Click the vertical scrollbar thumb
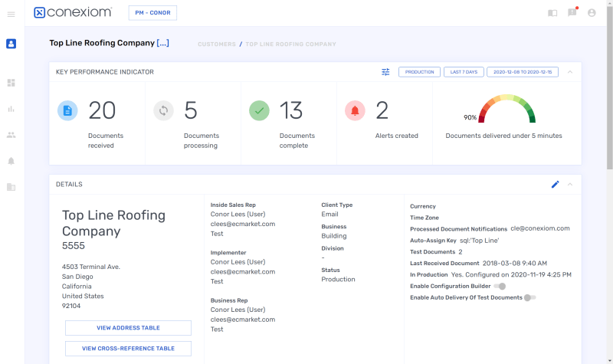Image resolution: width=613 pixels, height=364 pixels. [609, 88]
